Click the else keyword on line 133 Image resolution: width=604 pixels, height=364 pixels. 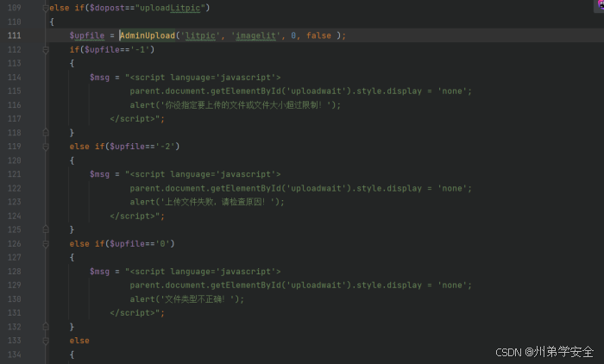[79, 341]
